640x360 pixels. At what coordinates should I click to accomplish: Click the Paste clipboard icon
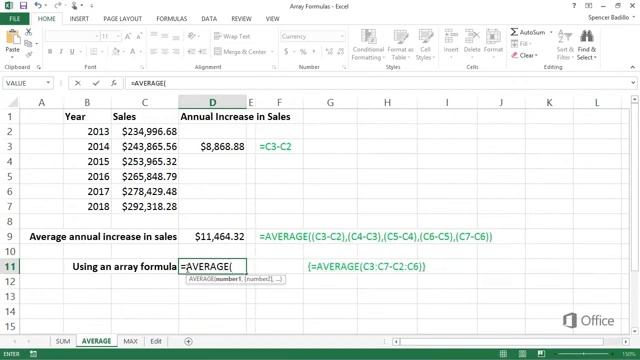coord(13,38)
